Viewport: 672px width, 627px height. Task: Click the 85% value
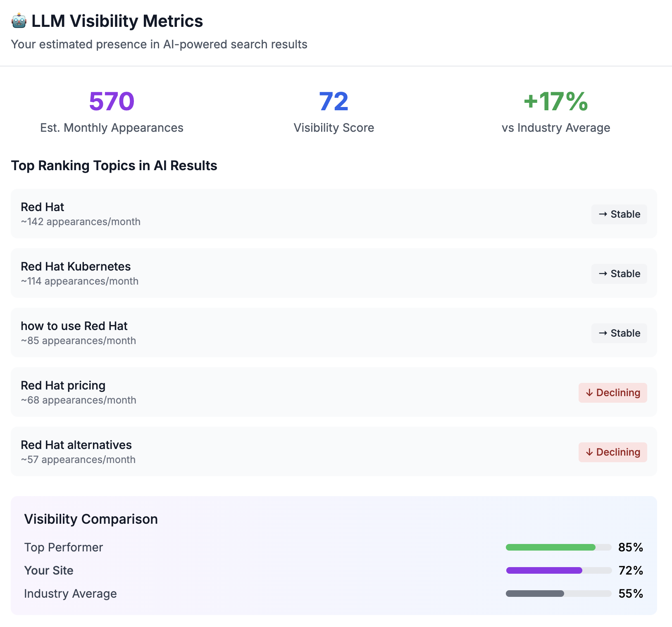click(631, 547)
